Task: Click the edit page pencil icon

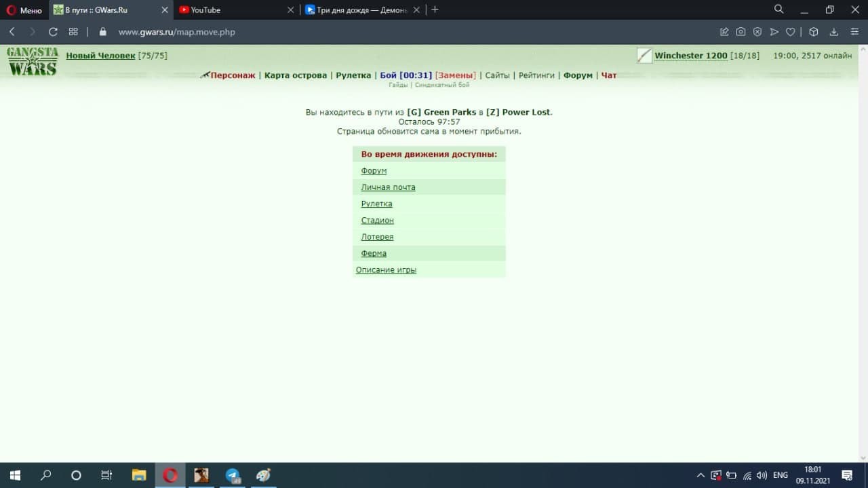Action: pos(724,32)
